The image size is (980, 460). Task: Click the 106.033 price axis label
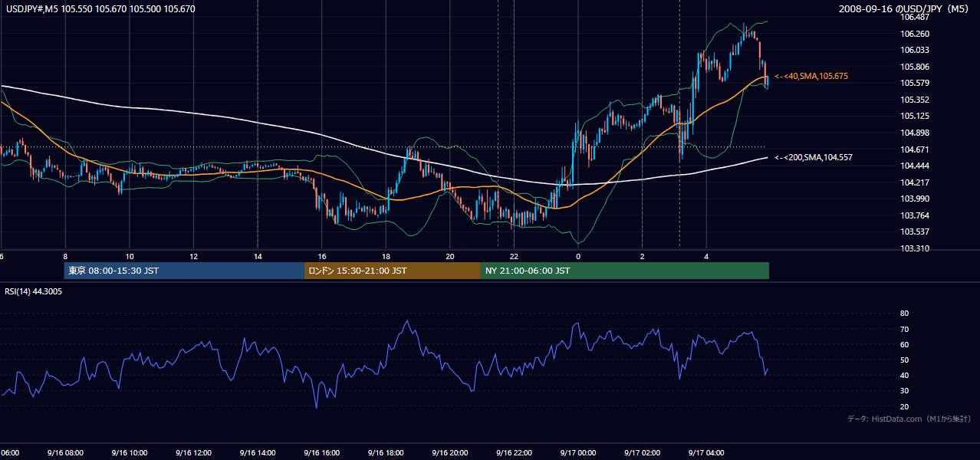click(x=915, y=50)
